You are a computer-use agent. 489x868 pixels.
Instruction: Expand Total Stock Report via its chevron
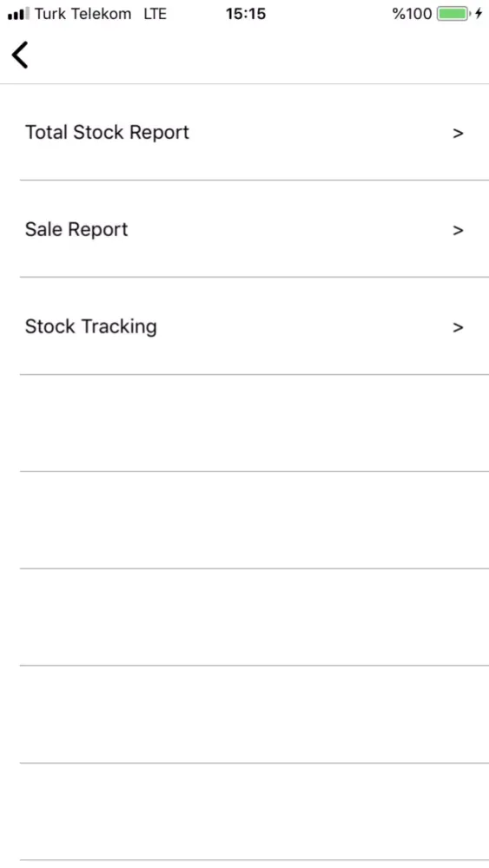point(458,134)
